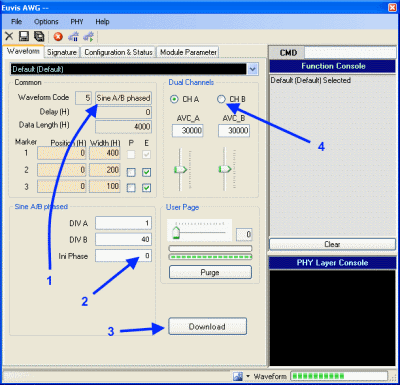The width and height of the screenshot is (400, 385).
Task: Click the waveform image icon in status bar
Action: [238, 376]
